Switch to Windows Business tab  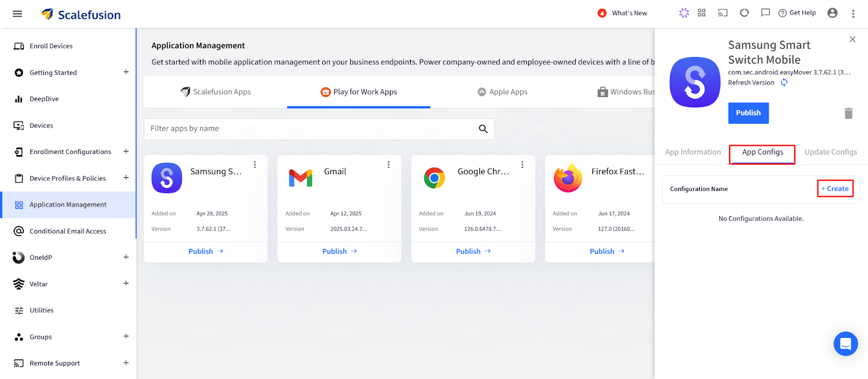click(x=626, y=92)
